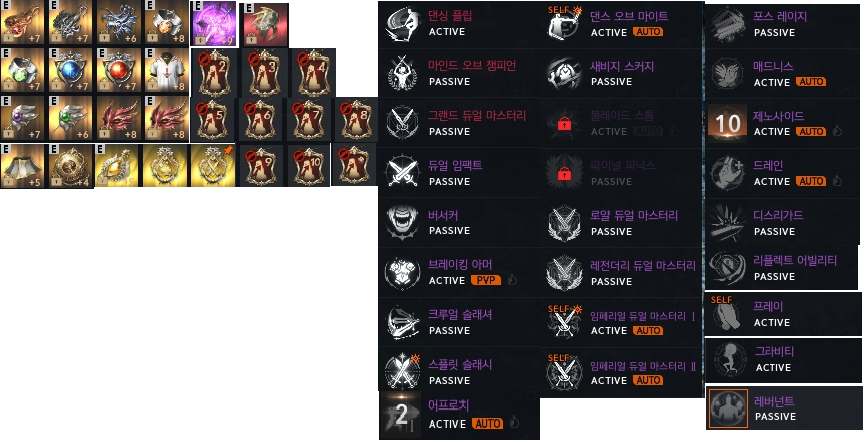The height and width of the screenshot is (442, 865).
Task: Click the 브레이킹 아머 armor icon
Action: coord(403,273)
